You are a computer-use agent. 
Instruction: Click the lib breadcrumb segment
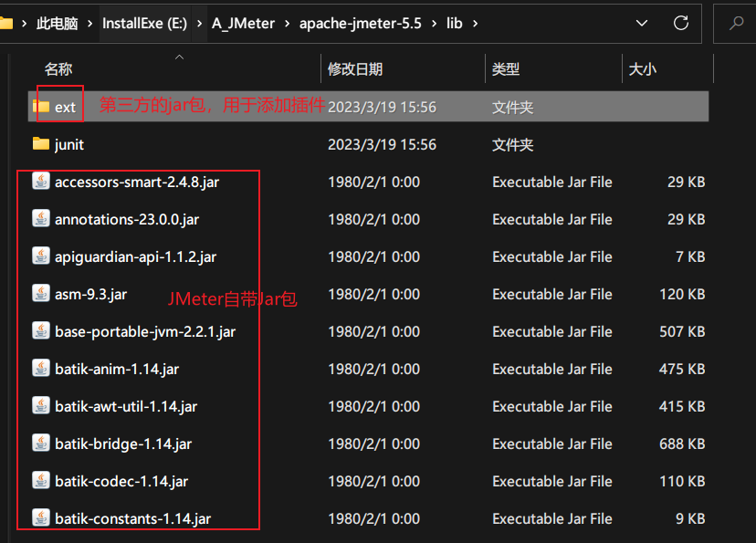[454, 23]
